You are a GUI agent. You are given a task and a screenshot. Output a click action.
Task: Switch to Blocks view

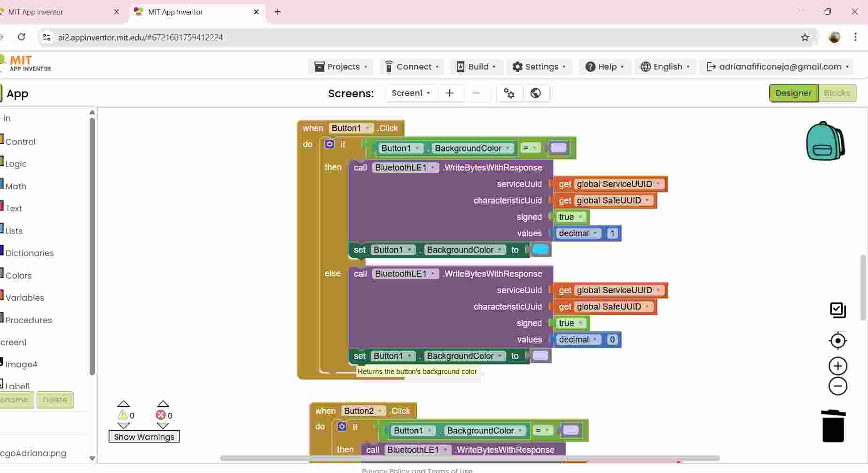pyautogui.click(x=837, y=93)
